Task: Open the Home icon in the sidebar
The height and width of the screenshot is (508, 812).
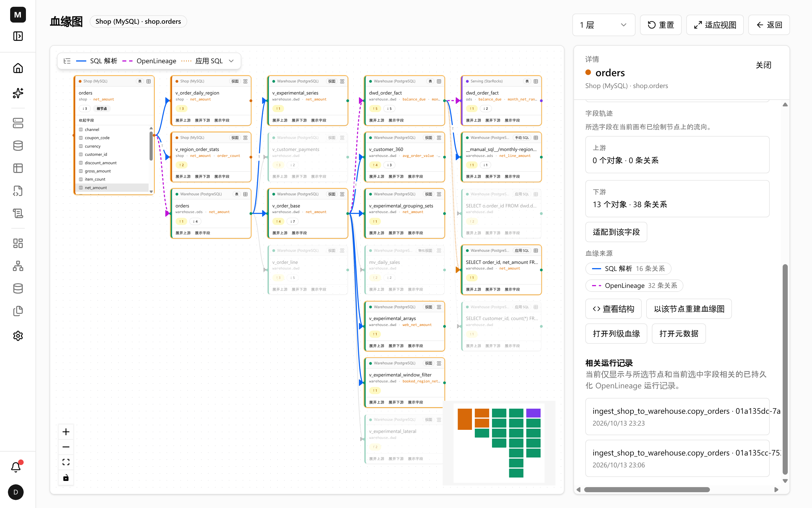Action: (x=18, y=68)
